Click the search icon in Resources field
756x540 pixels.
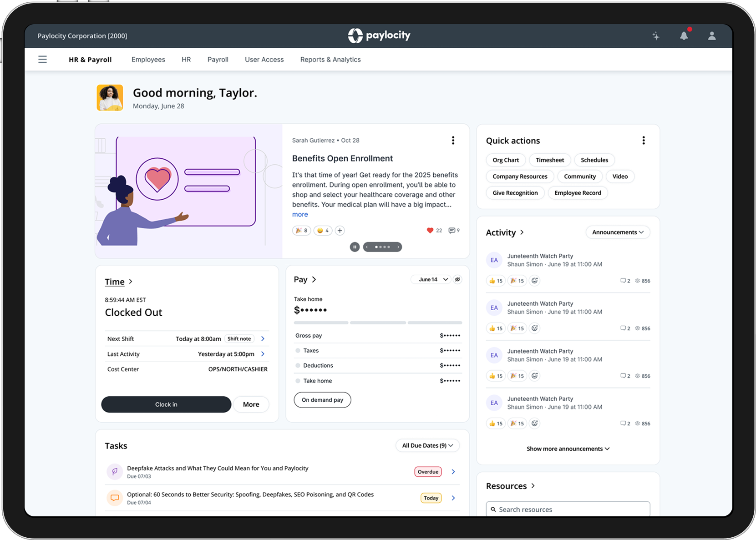[x=493, y=510]
